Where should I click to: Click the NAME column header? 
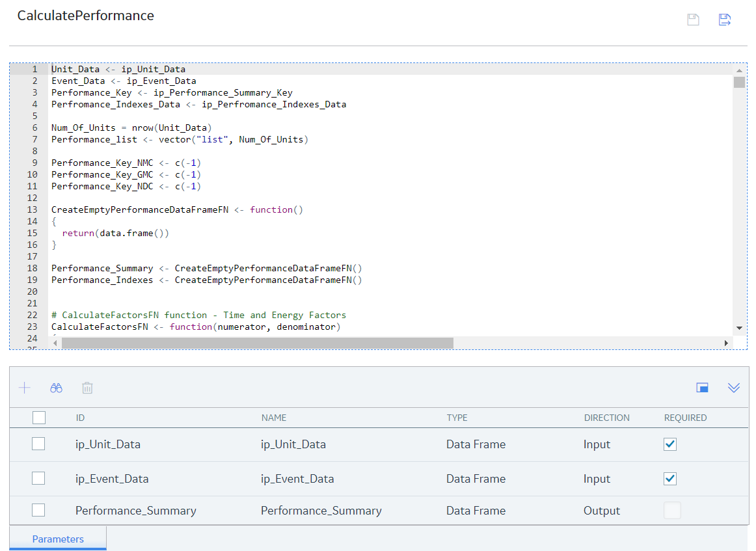(274, 418)
